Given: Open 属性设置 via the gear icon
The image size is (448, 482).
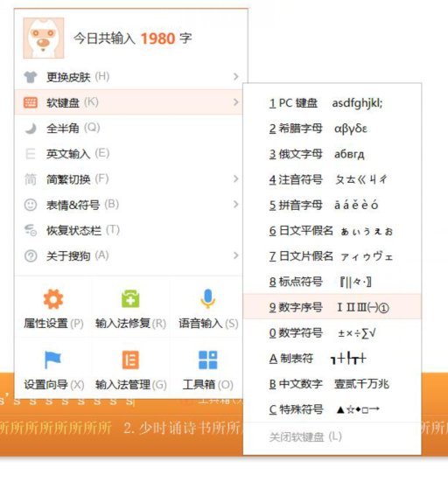Looking at the screenshot, I should pyautogui.click(x=53, y=298).
